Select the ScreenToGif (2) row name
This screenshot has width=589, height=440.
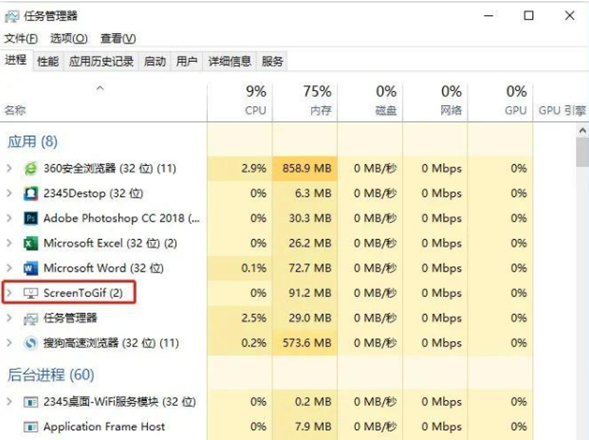coord(83,293)
